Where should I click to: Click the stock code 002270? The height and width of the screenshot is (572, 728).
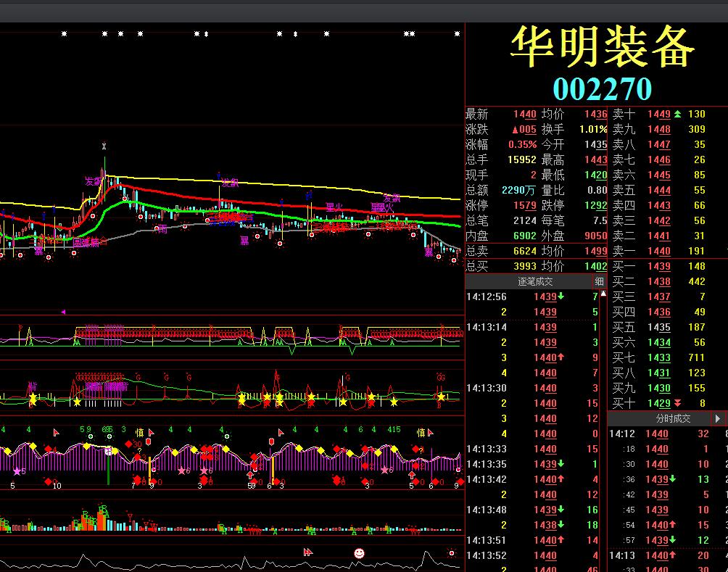(x=603, y=89)
